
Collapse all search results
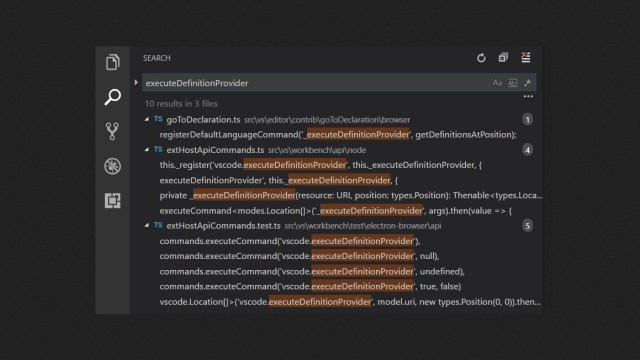point(503,58)
